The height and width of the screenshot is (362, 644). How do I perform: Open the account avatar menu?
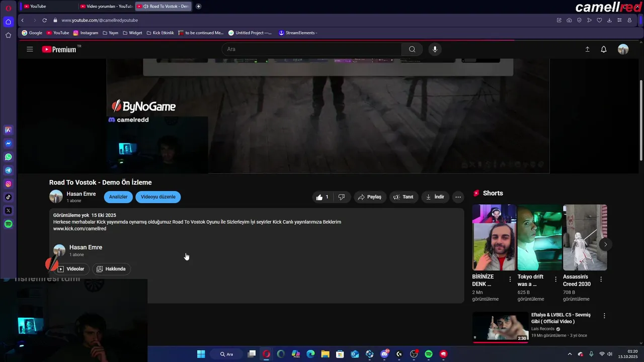[623, 49]
